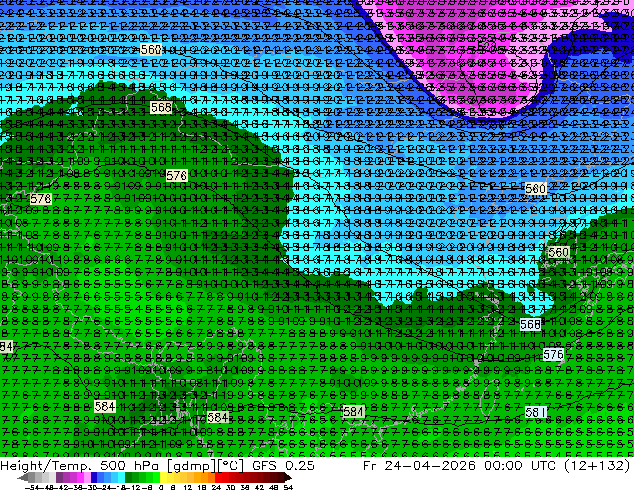Image resolution: width=634 pixels, height=490 pixels.
Task: Click the darkest green swatch in the legend
Action: (x=129, y=477)
